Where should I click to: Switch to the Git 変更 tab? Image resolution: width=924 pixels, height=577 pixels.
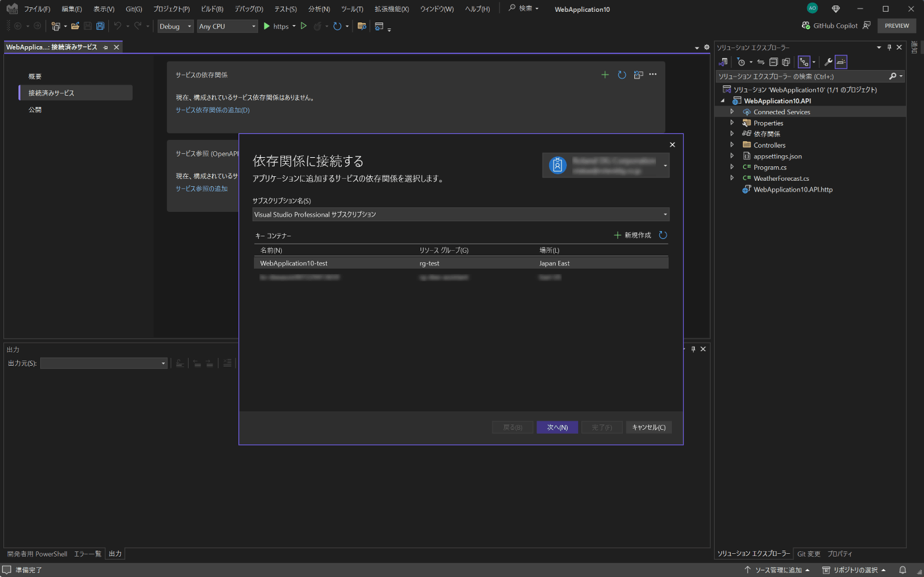pos(808,554)
